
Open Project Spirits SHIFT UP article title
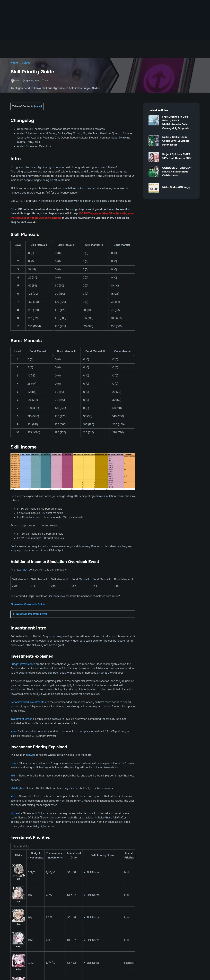coord(177,156)
